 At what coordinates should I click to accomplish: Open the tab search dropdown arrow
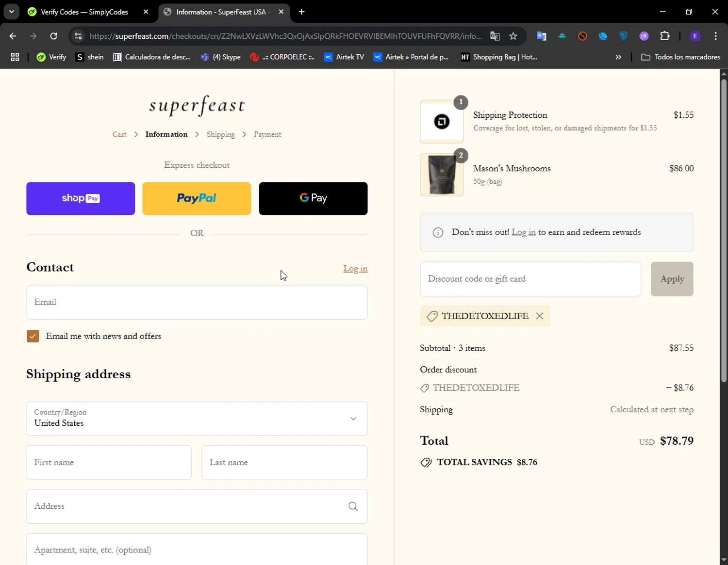12,12
